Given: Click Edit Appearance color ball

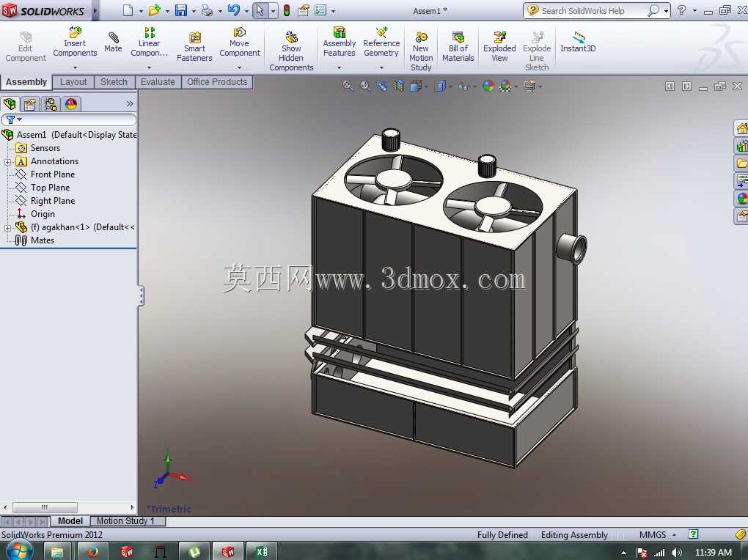Looking at the screenshot, I should 488,86.
